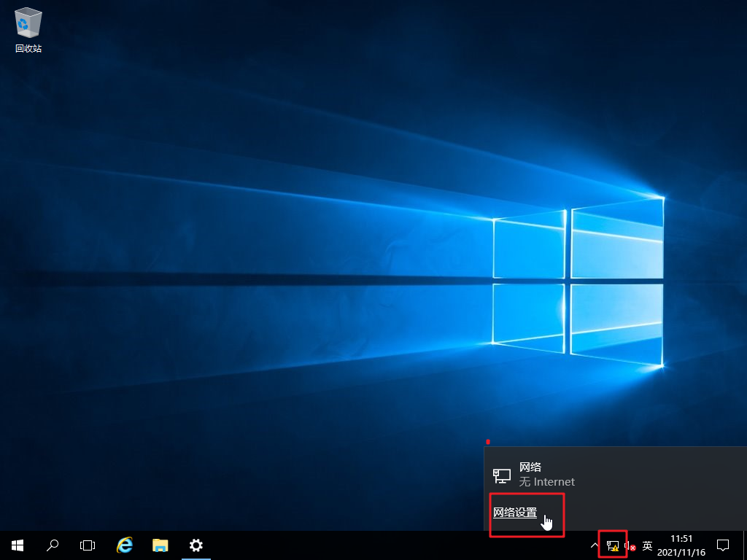Show hidden tray icons chevron

click(594, 545)
